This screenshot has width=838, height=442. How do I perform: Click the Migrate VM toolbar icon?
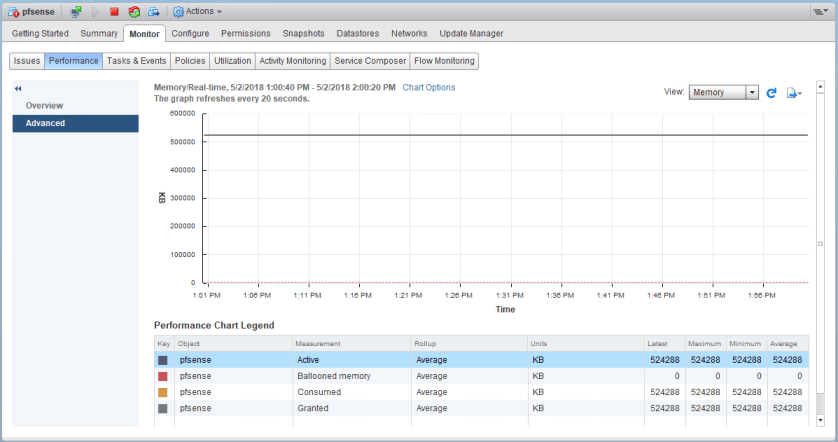point(153,12)
